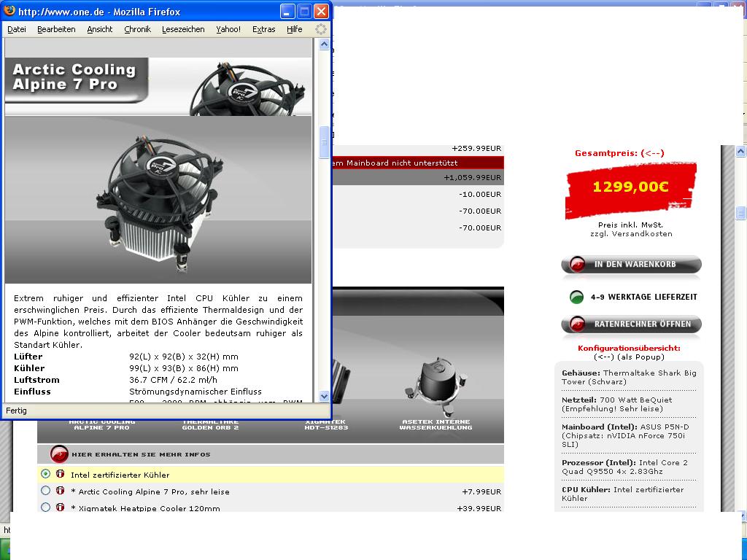Screen dimensions: 747x560
Task: Click XIGMATEK HDT-S1283 label
Action: click(326, 425)
